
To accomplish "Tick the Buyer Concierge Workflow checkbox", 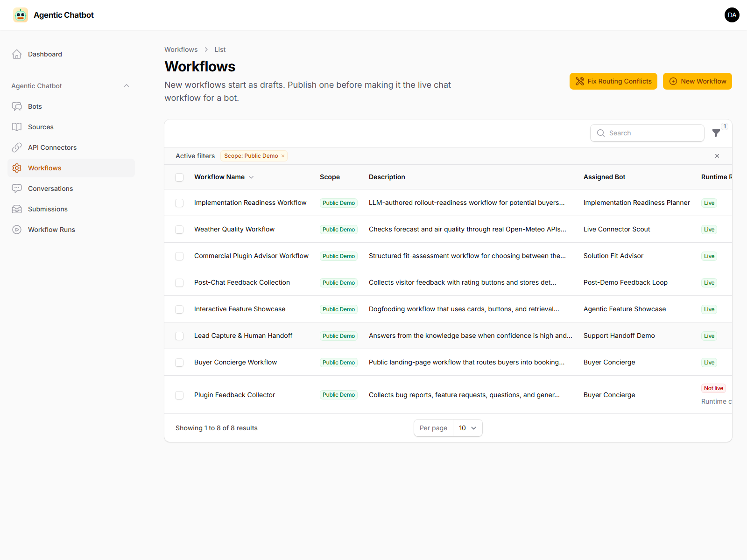I will (x=179, y=362).
